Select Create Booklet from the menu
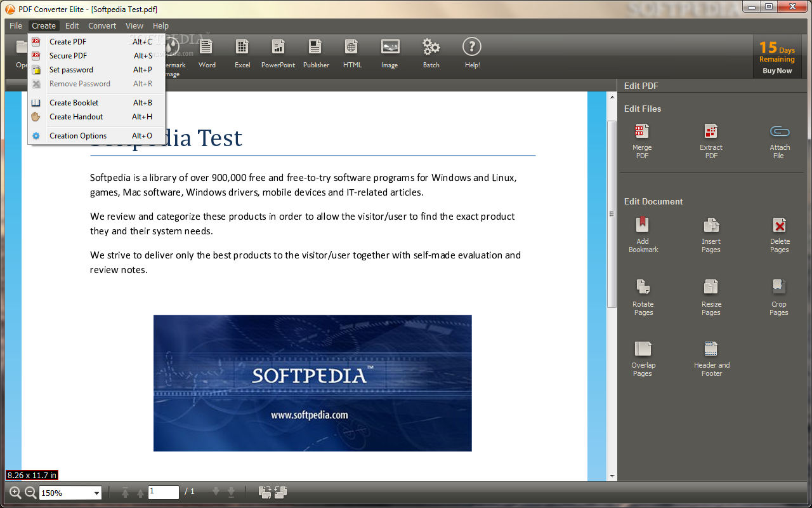Screen dimensions: 812x508 coord(96,103)
